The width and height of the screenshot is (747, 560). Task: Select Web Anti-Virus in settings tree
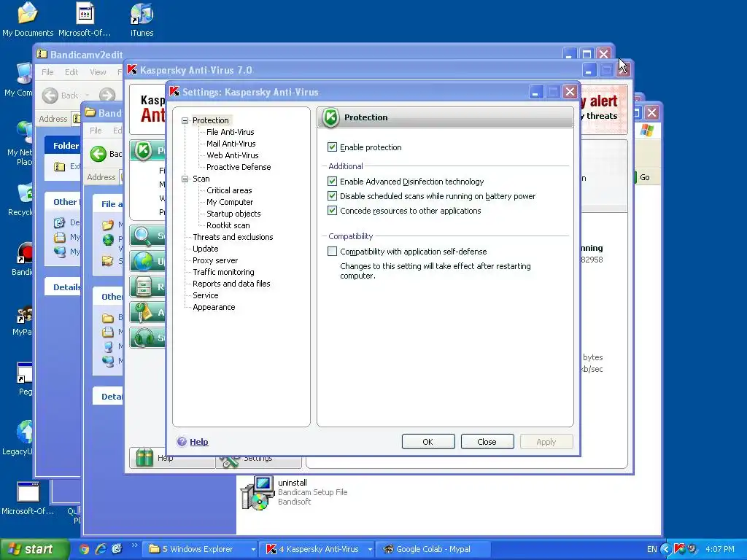[233, 155]
